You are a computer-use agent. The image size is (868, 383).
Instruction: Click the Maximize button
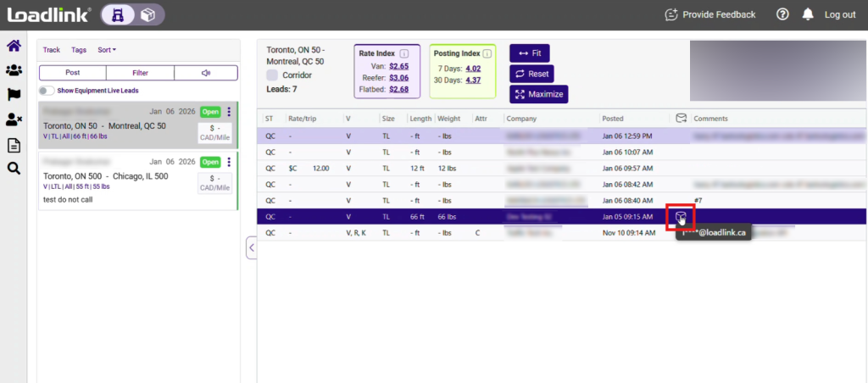pos(538,94)
